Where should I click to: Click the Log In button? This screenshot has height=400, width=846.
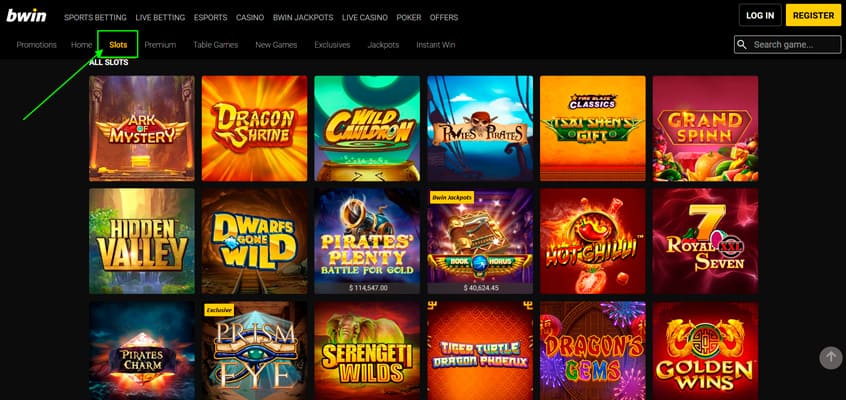(760, 15)
